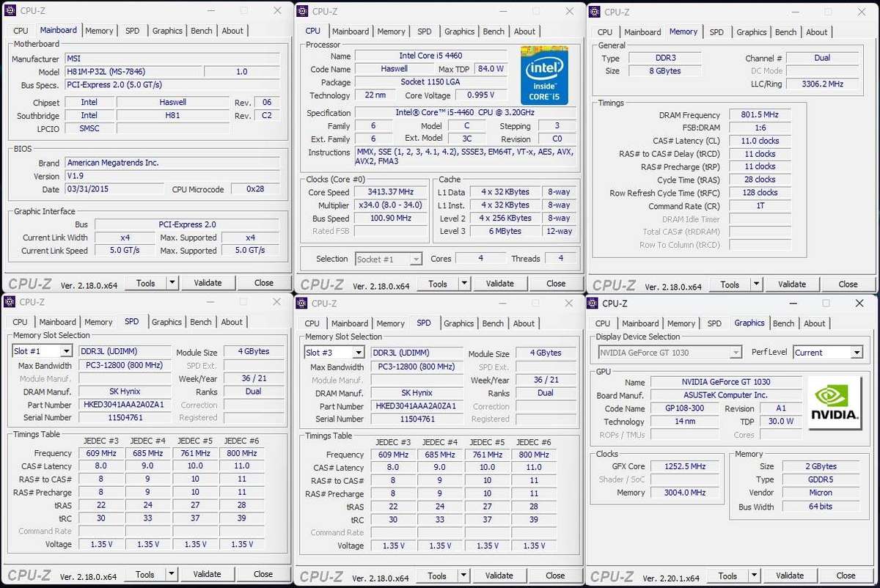Click the '6 MBytes' Level 3 cache value
Image resolution: width=880 pixels, height=588 pixels.
point(506,232)
